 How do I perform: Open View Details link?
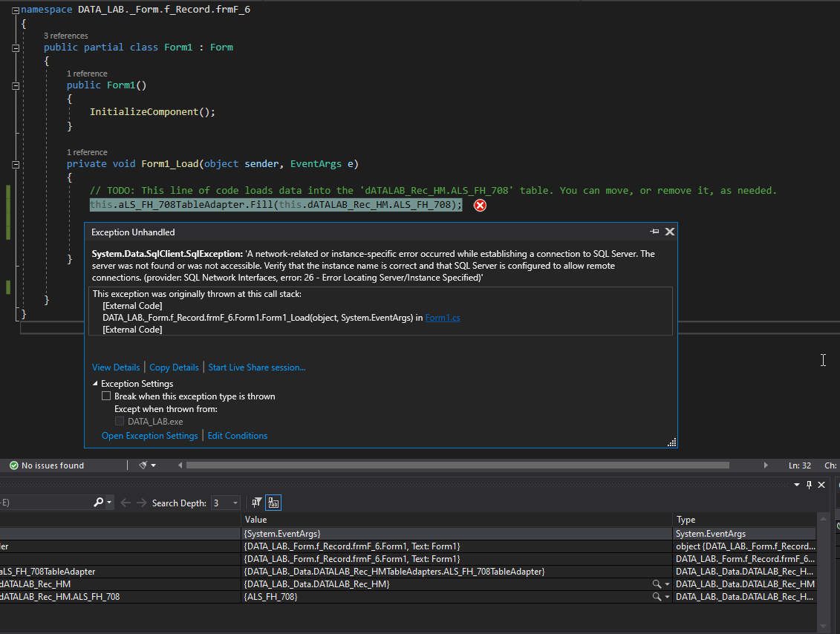[x=116, y=367]
